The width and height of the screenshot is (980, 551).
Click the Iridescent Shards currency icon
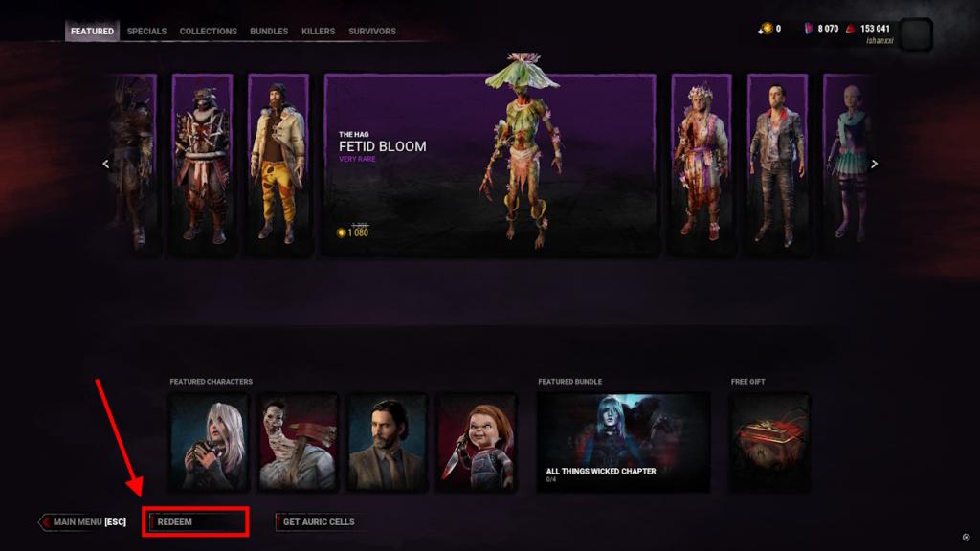point(809,29)
